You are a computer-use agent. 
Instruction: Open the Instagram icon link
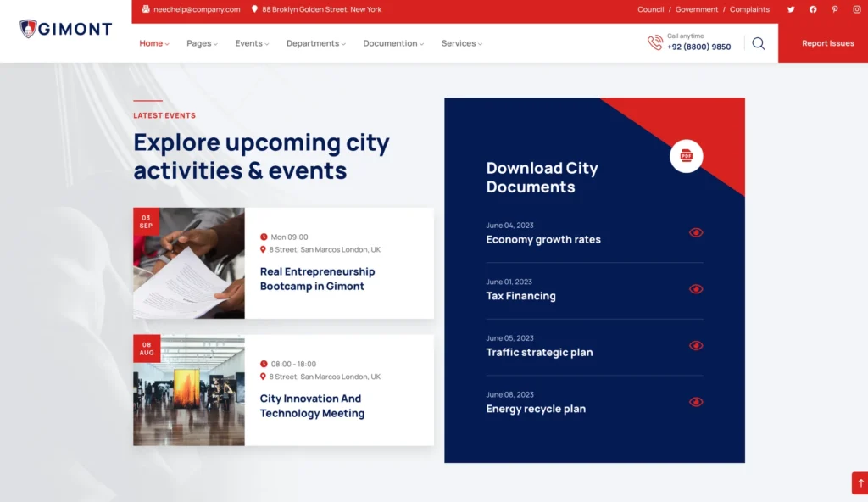(x=856, y=9)
